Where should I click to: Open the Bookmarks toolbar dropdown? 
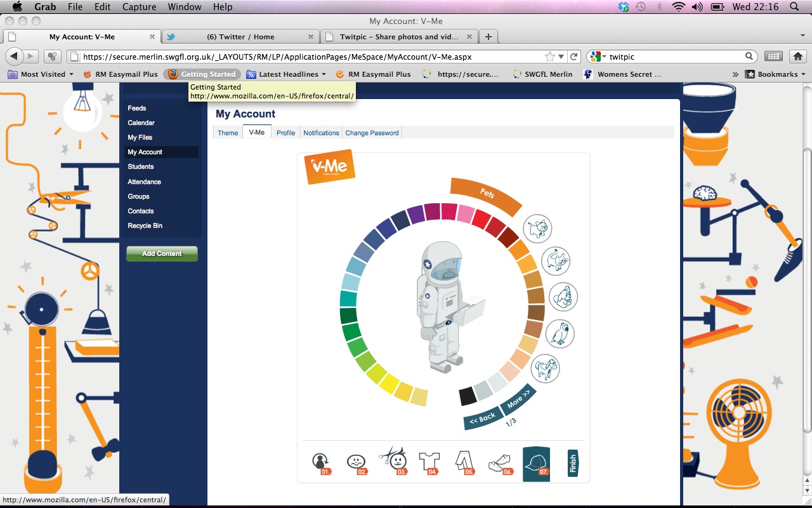(775, 74)
